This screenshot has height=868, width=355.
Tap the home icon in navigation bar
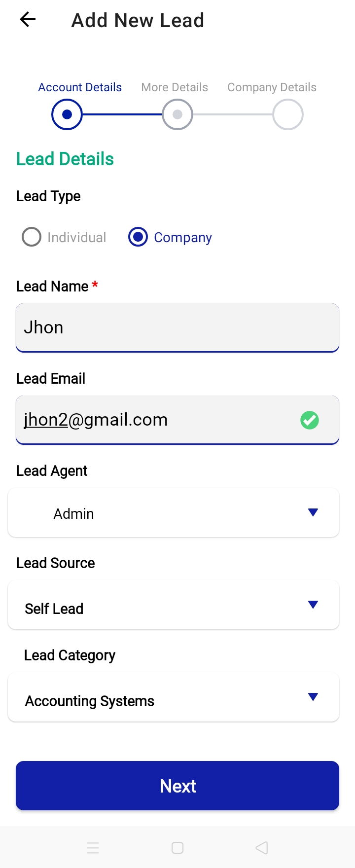click(177, 848)
